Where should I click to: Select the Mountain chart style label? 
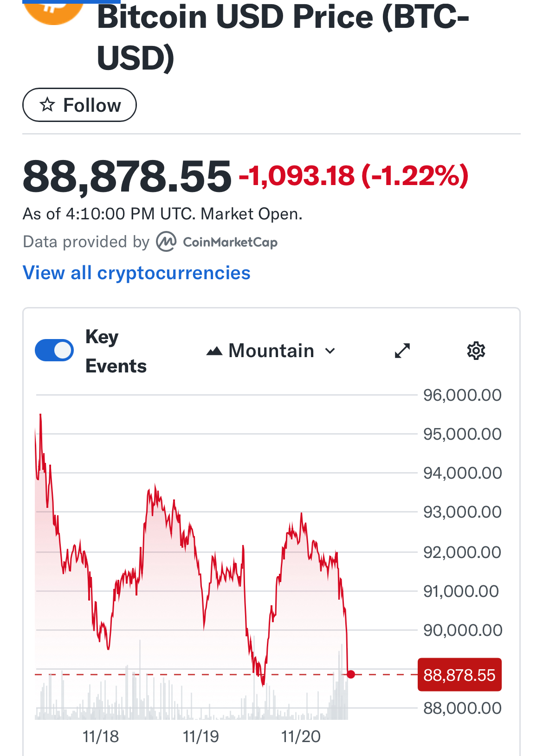pyautogui.click(x=271, y=351)
